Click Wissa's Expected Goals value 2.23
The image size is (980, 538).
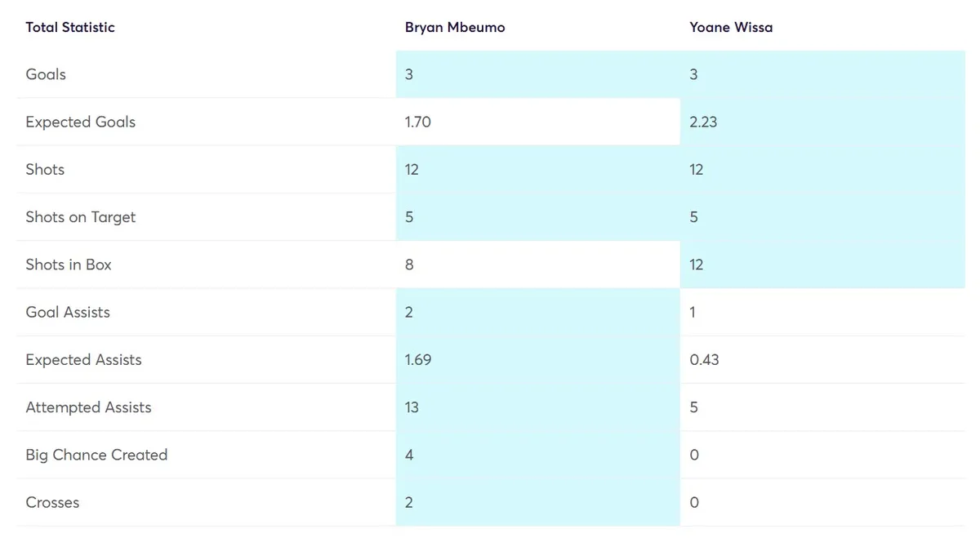[x=703, y=122]
